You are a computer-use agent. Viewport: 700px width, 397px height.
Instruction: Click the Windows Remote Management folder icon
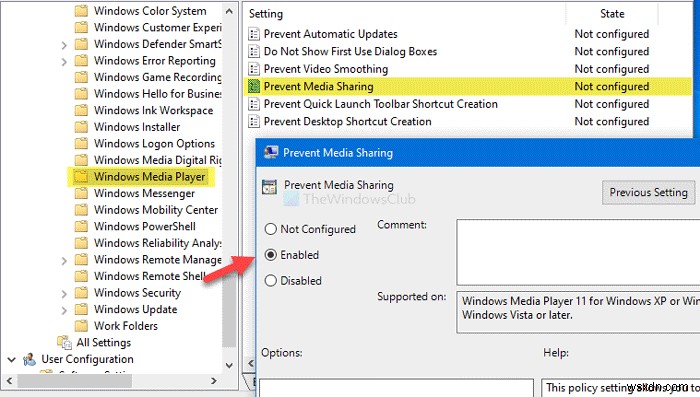coord(81,259)
